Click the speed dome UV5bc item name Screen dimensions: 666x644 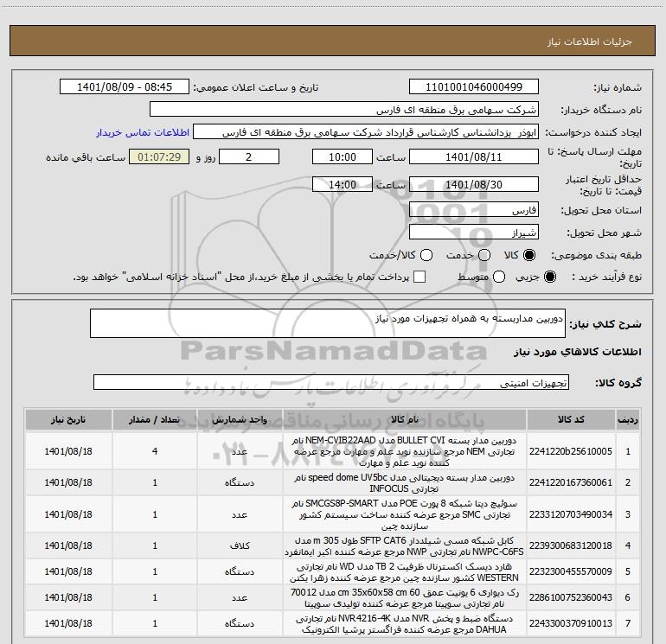[x=405, y=482]
